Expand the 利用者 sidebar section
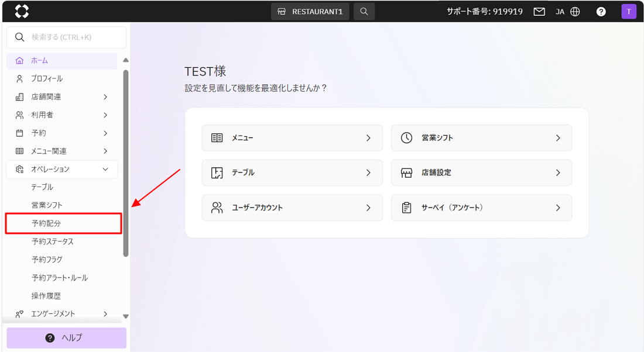Screen dimensions: 644x352 pyautogui.click(x=105, y=115)
